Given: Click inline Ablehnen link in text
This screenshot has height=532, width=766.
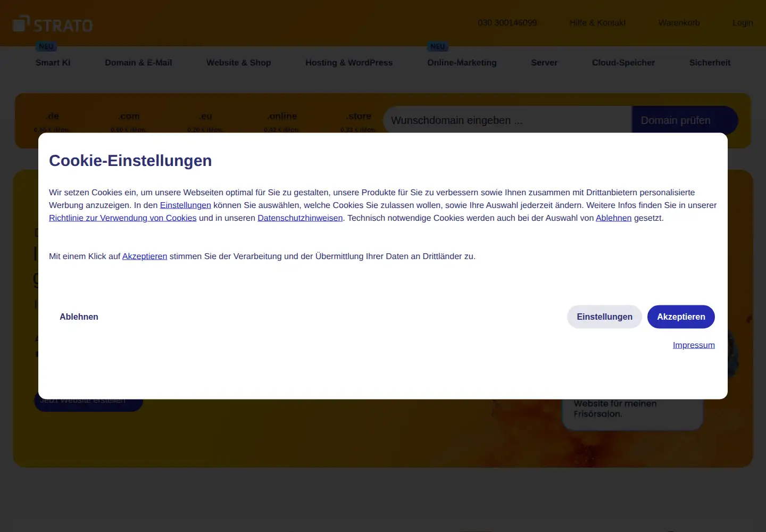Looking at the screenshot, I should [613, 218].
